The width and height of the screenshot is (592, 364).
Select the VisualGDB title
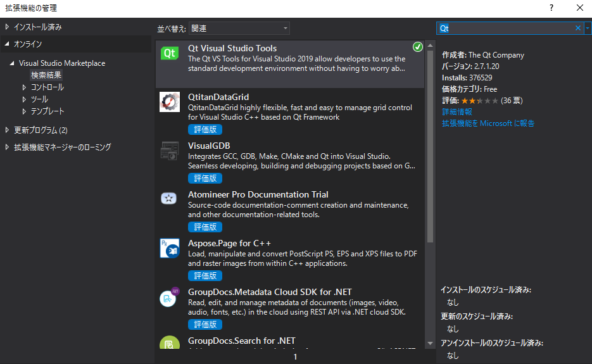209,146
